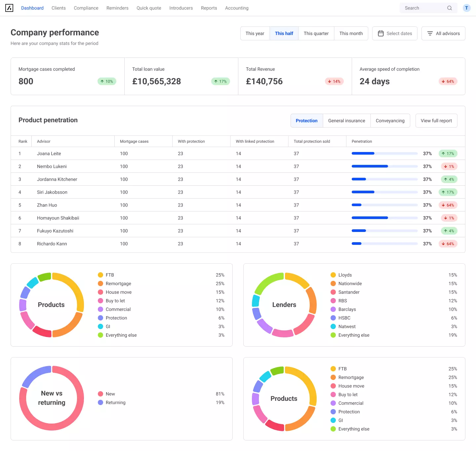The height and width of the screenshot is (451, 476).
Task: Open the calendar icon on Select dates
Action: click(381, 33)
